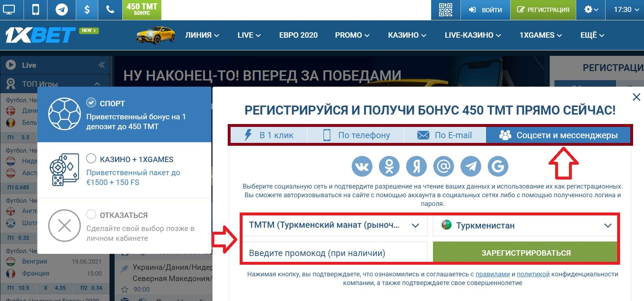Click the РЕГИСТРАЦИЯ button in top bar
The height and width of the screenshot is (301, 644).
pos(543,10)
